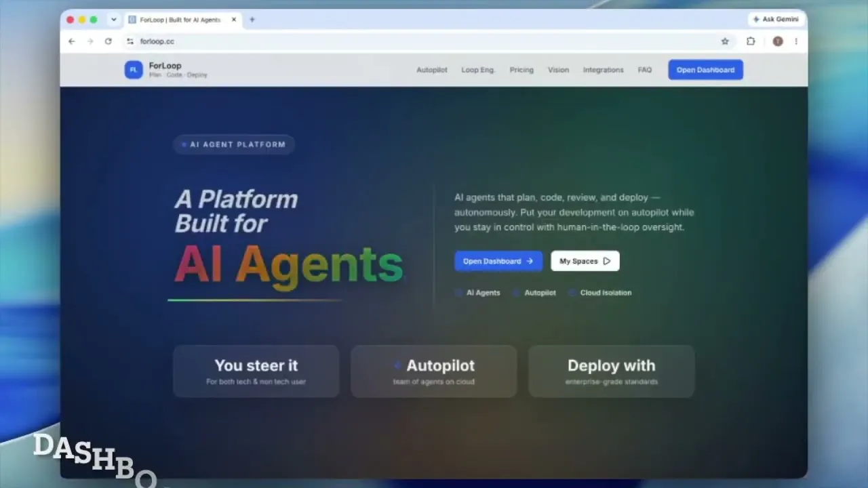
Task: Click the AI Agents feature tag
Action: [477, 293]
